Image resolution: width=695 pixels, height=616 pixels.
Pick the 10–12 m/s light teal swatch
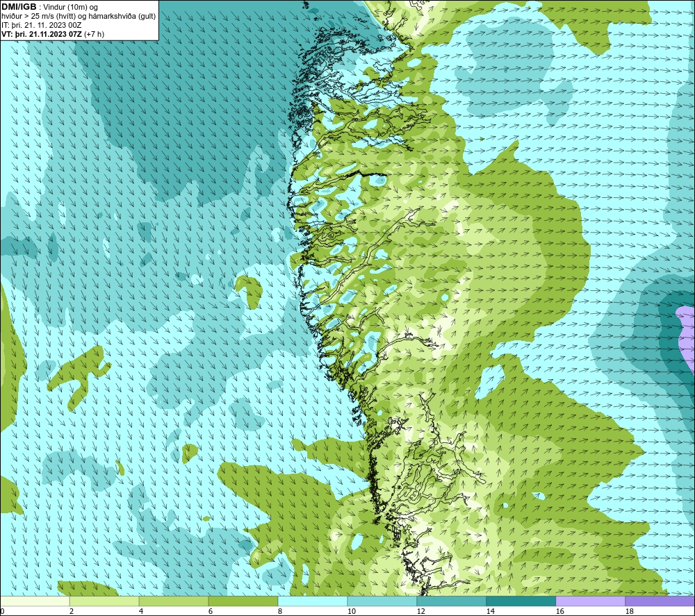pyautogui.click(x=382, y=601)
